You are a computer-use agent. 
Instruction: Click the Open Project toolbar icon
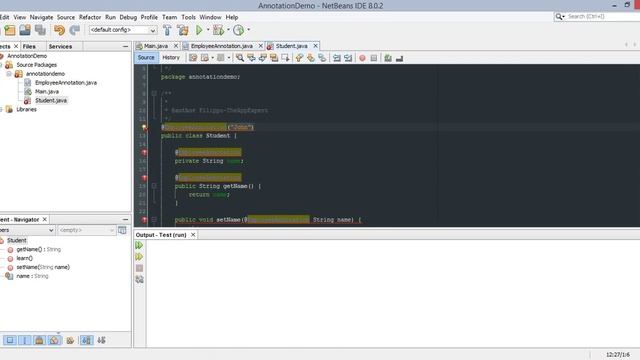pyautogui.click(x=25, y=30)
